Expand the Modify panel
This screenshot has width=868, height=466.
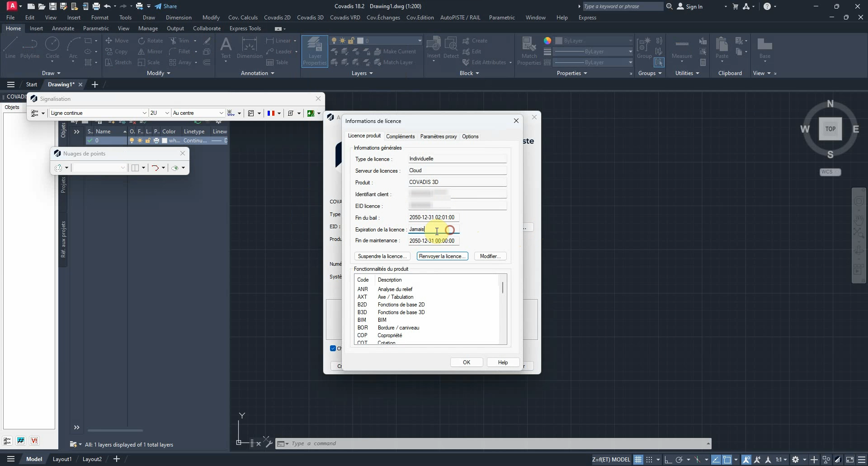[159, 73]
